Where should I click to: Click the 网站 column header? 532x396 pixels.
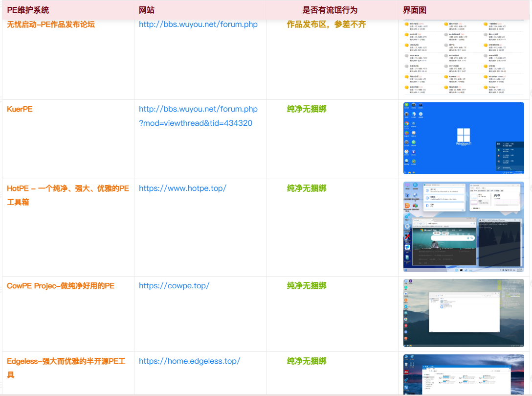coord(147,10)
